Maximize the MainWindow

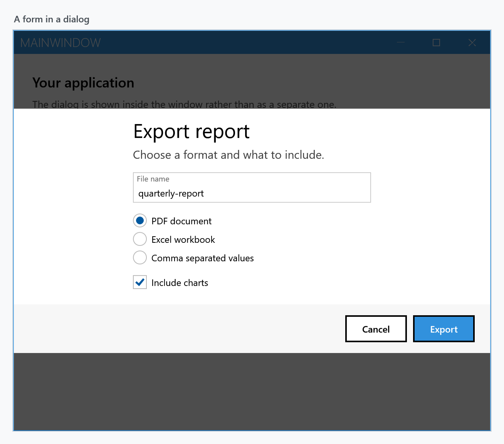[x=436, y=42]
